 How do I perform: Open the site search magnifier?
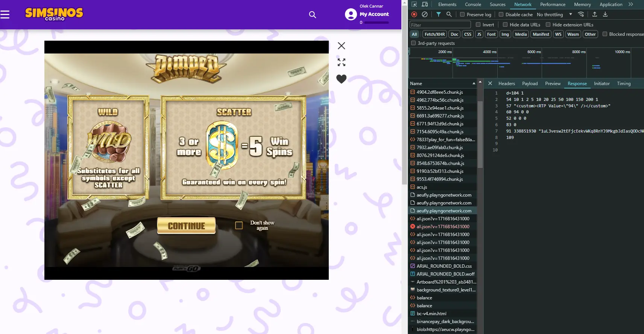point(312,15)
